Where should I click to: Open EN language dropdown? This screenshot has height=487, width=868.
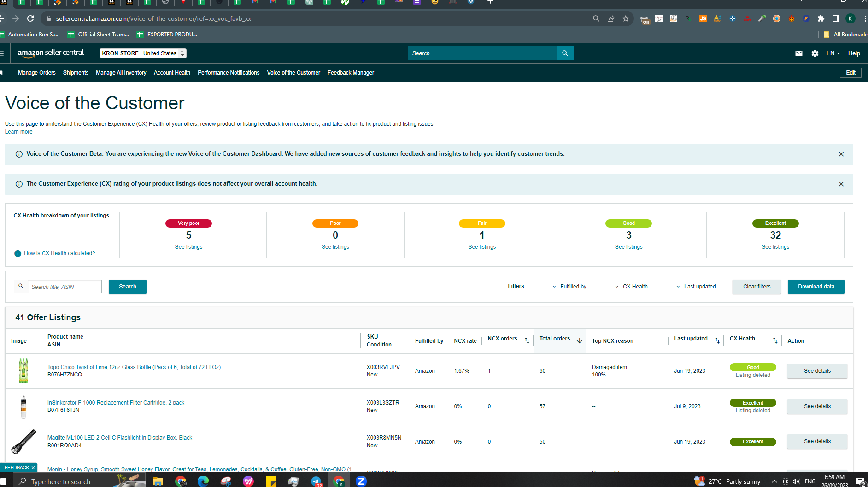click(833, 53)
